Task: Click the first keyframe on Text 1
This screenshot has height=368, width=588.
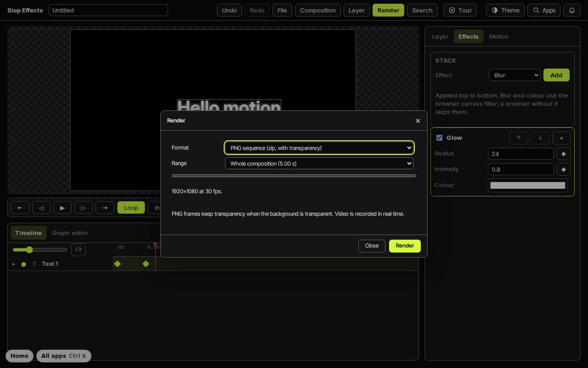Action: click(x=117, y=264)
